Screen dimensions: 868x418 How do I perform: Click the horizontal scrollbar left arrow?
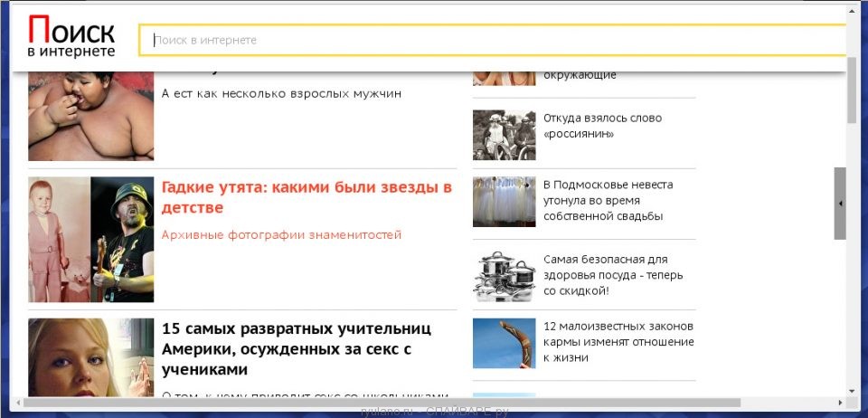pos(18,403)
